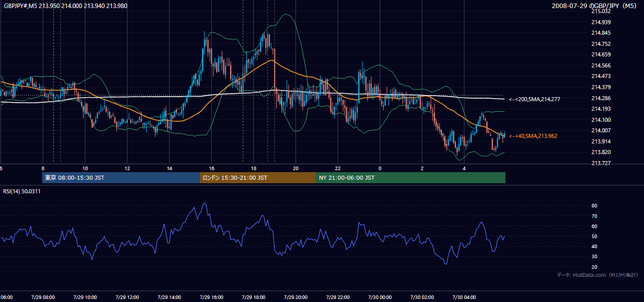Click the 7/29 08:00 time axis label
Screen dimensions: 644x302
point(43,297)
